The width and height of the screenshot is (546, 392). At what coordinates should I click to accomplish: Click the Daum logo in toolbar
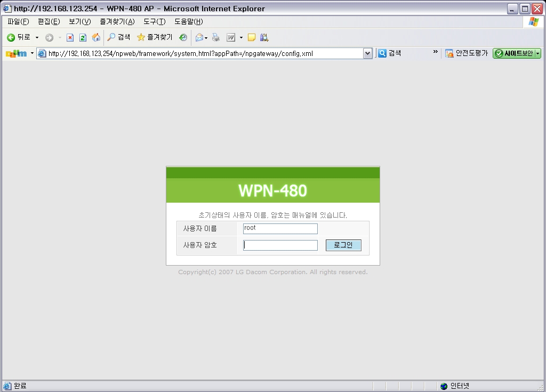[x=16, y=53]
